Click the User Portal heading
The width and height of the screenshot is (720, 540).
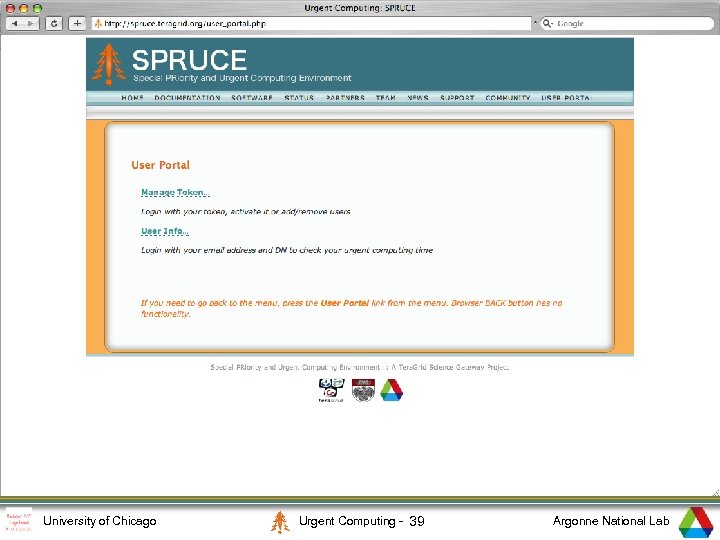click(x=160, y=165)
